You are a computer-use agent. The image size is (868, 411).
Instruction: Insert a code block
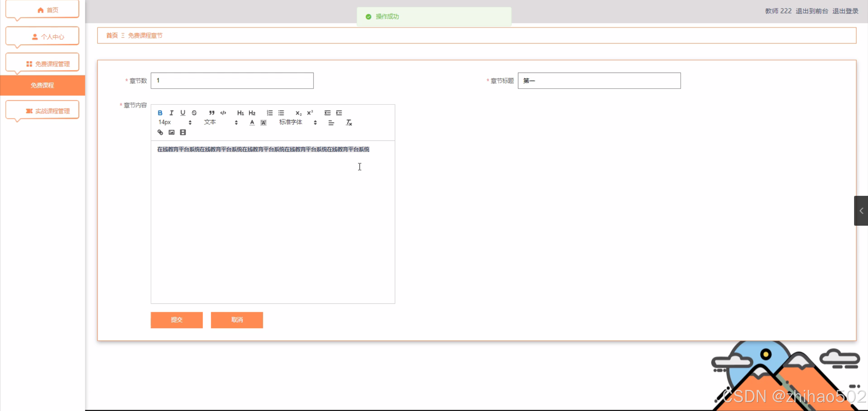click(x=223, y=113)
